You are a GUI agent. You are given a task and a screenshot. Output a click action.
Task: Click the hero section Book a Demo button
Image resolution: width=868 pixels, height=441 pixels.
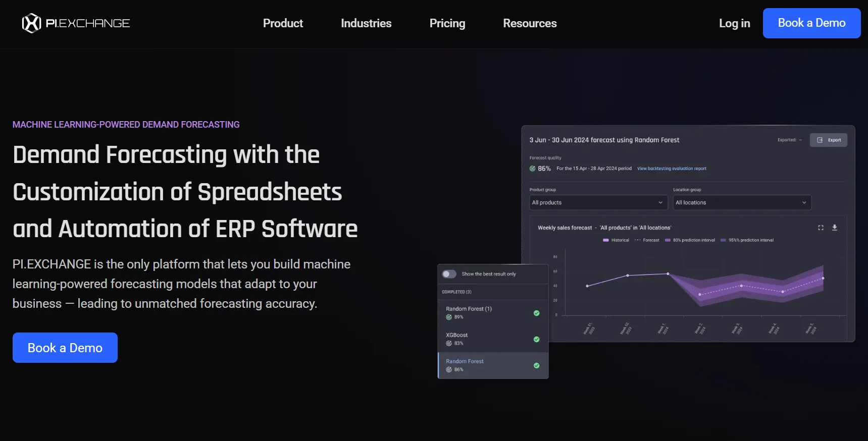point(65,348)
